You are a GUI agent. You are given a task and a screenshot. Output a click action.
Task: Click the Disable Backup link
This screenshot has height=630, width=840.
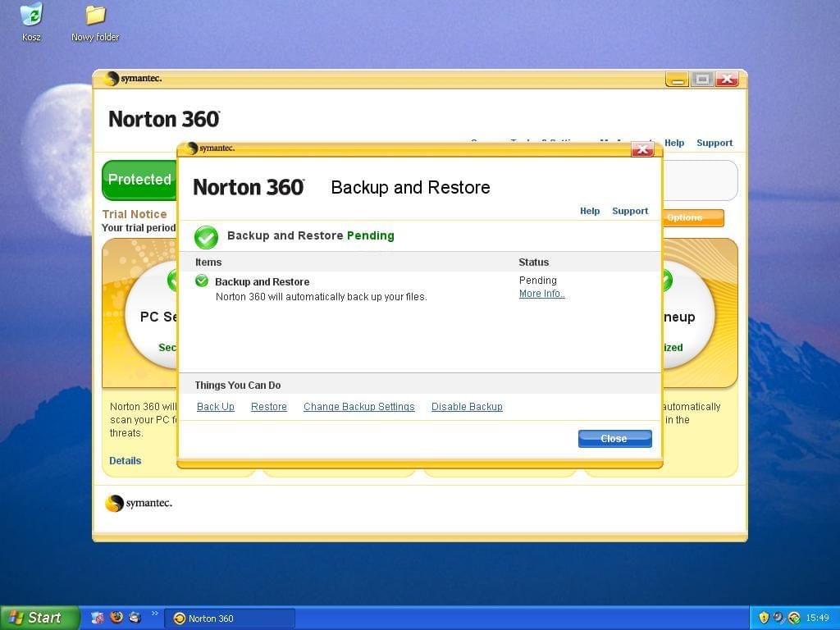click(467, 407)
